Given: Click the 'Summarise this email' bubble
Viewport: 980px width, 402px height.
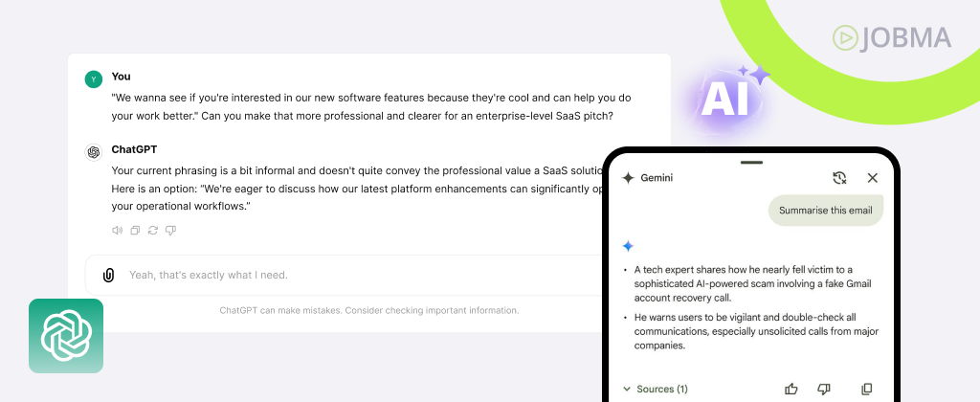Looking at the screenshot, I should pos(826,210).
